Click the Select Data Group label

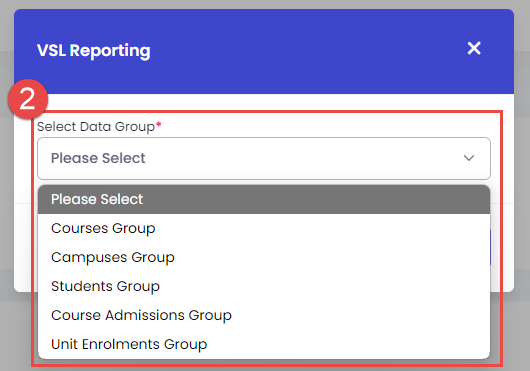point(96,127)
